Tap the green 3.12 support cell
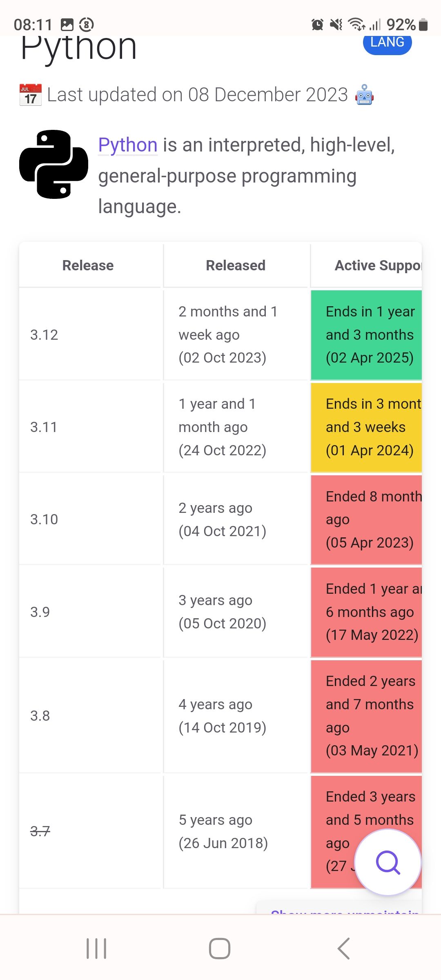Image resolution: width=441 pixels, height=980 pixels. point(366,335)
